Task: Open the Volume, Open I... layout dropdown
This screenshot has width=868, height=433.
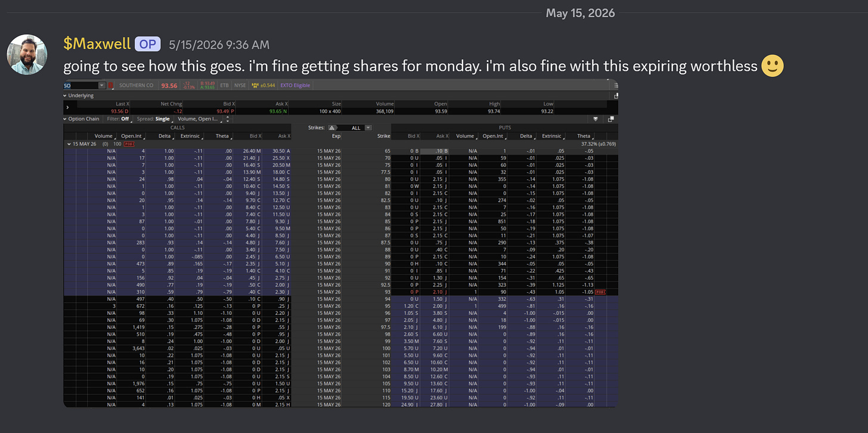Action: click(x=199, y=119)
